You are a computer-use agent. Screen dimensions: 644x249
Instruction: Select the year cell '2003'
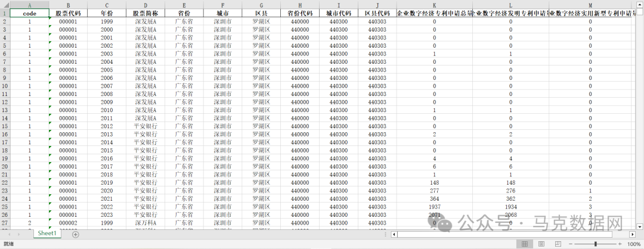tap(107, 54)
